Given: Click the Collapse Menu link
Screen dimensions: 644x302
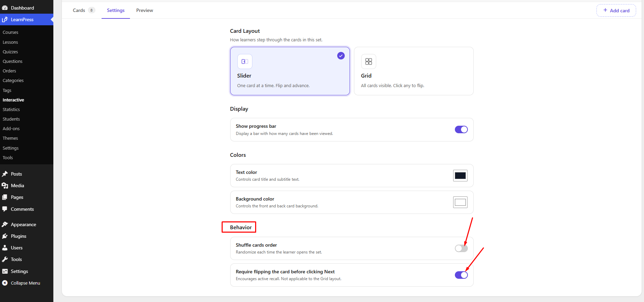Looking at the screenshot, I should pyautogui.click(x=27, y=283).
